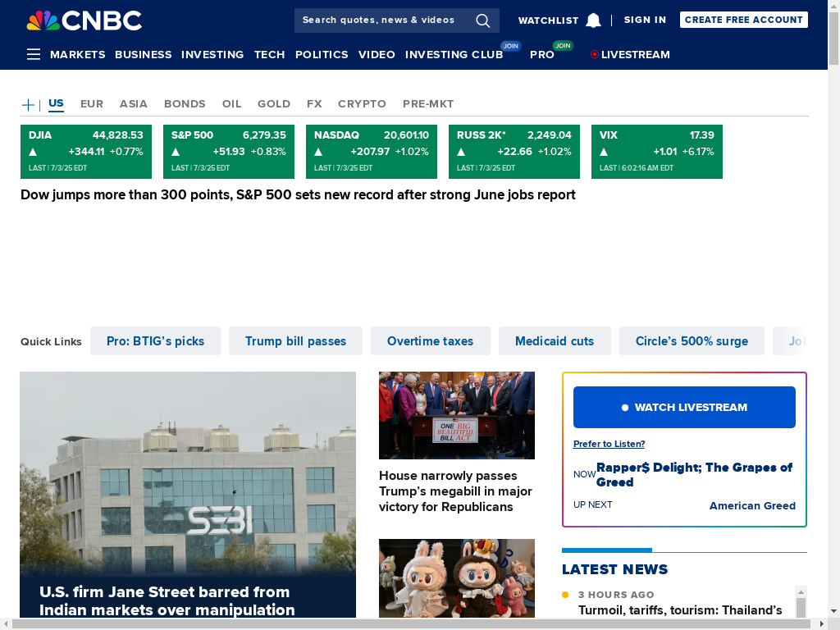Open LIVESTREAM in the navigation bar
840x630 pixels.
636,55
